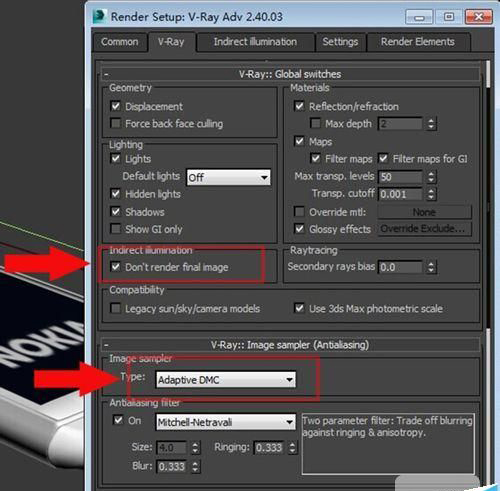This screenshot has height=491, width=500.
Task: Open the Mitchell-Netravali antialiasing filter dropdown
Action: [226, 422]
